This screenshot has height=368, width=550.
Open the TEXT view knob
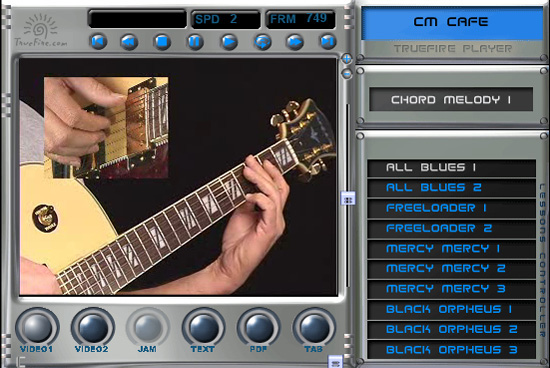[x=203, y=327]
